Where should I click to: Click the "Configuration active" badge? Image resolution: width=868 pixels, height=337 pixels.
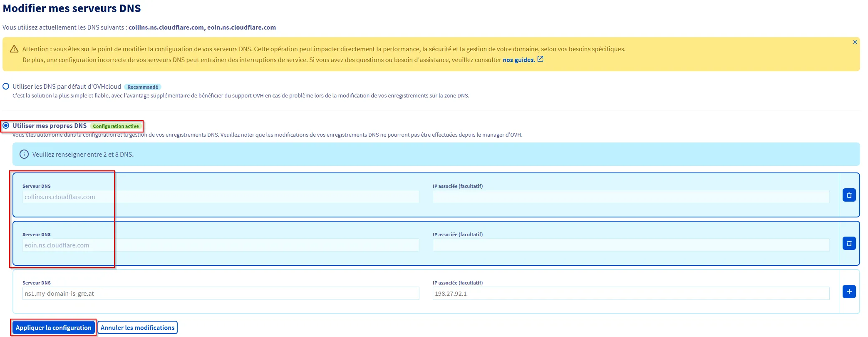pyautogui.click(x=116, y=126)
